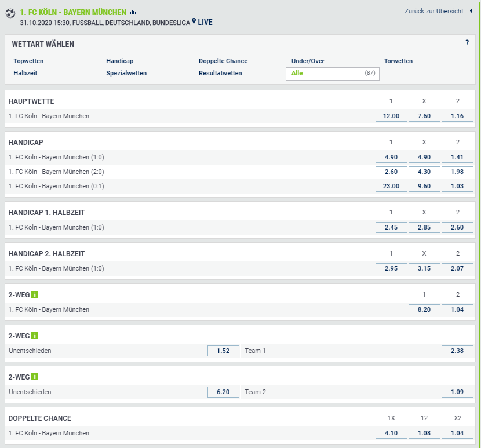
Task: Pick Handicap (2:0) odds 2.60
Action: [x=391, y=172]
